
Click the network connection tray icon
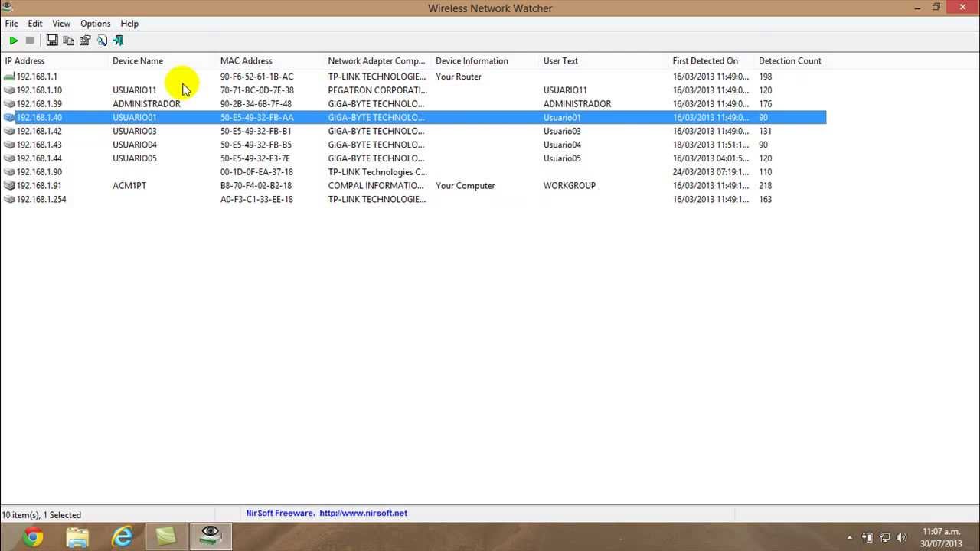coord(884,537)
